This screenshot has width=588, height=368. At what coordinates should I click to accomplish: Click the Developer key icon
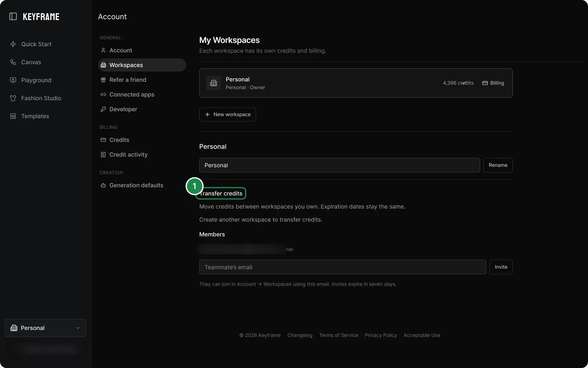pos(103,109)
